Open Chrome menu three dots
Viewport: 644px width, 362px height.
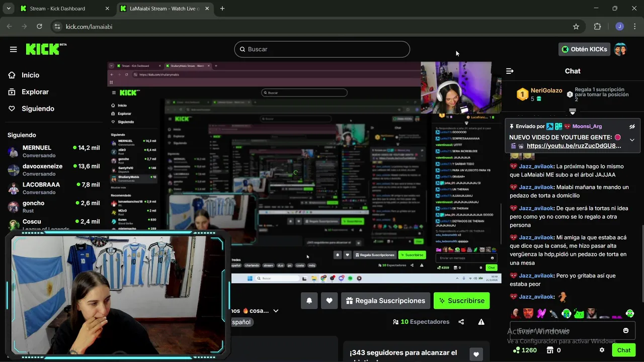tap(634, 27)
